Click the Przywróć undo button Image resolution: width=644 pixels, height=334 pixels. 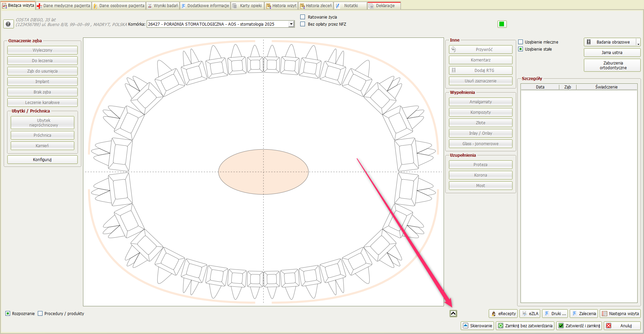(480, 50)
